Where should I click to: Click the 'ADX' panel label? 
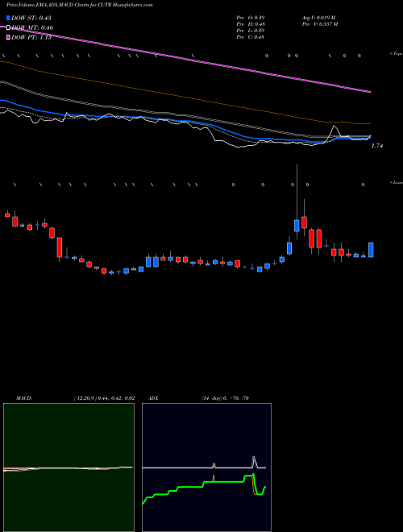point(152,398)
